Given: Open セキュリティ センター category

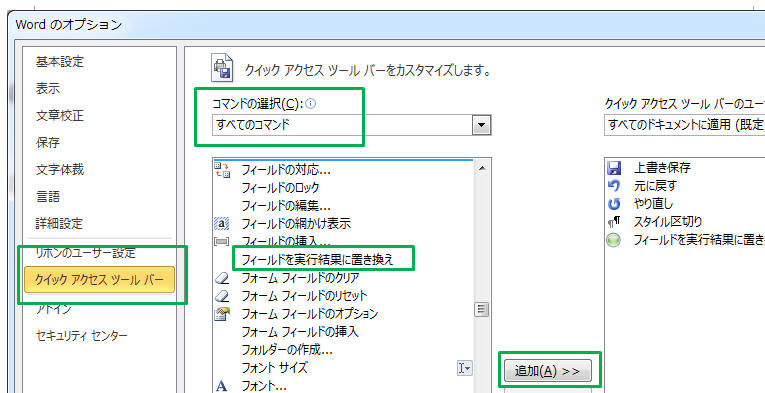Looking at the screenshot, I should tap(81, 335).
